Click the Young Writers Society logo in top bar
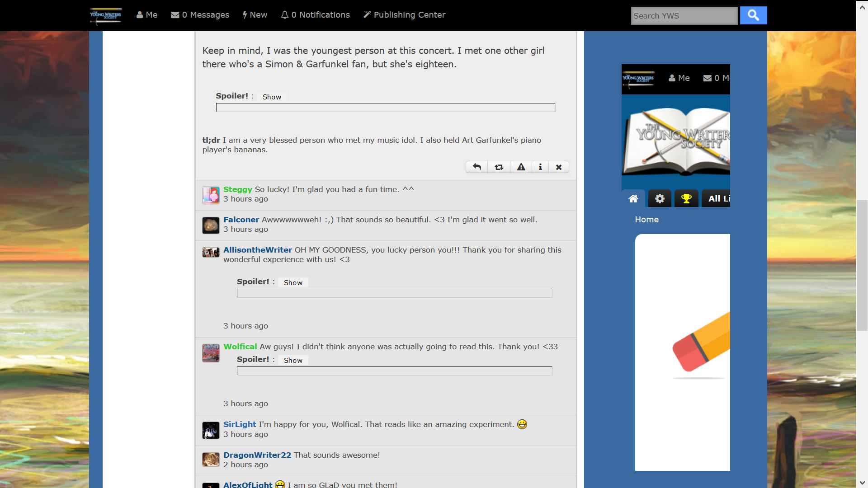Image resolution: width=868 pixels, height=488 pixels. (x=105, y=16)
